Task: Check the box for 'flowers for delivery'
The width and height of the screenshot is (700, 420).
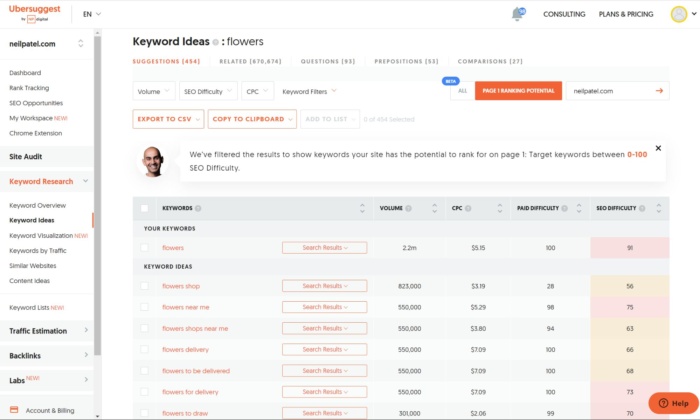Action: pyautogui.click(x=144, y=392)
